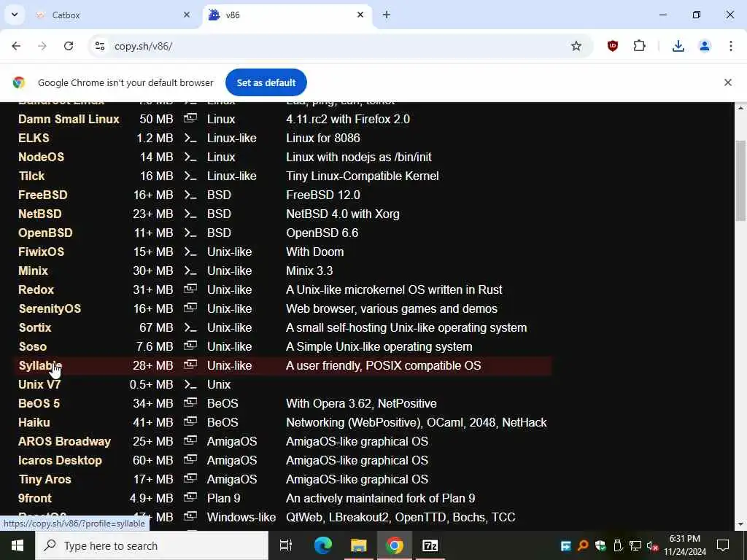Show Chrome downloads

[x=678, y=46]
